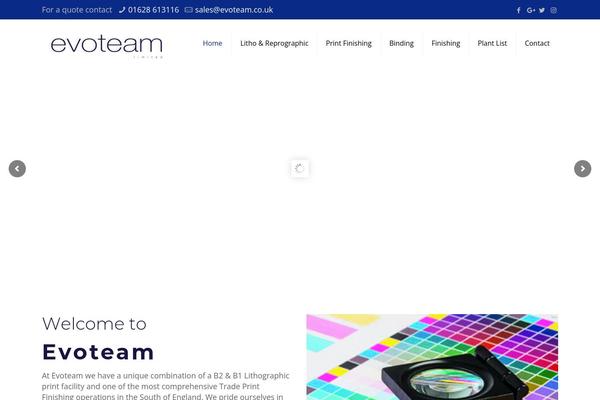Viewport: 600px width, 400px height.
Task: Go to previous slide with left arrow
Action: pos(17,168)
